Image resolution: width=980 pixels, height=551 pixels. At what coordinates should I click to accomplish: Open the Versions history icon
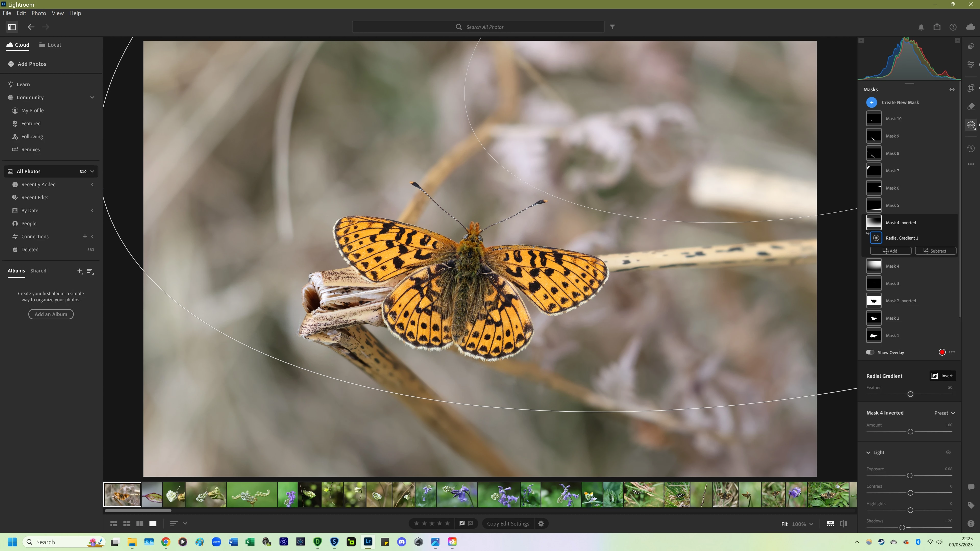tap(971, 148)
